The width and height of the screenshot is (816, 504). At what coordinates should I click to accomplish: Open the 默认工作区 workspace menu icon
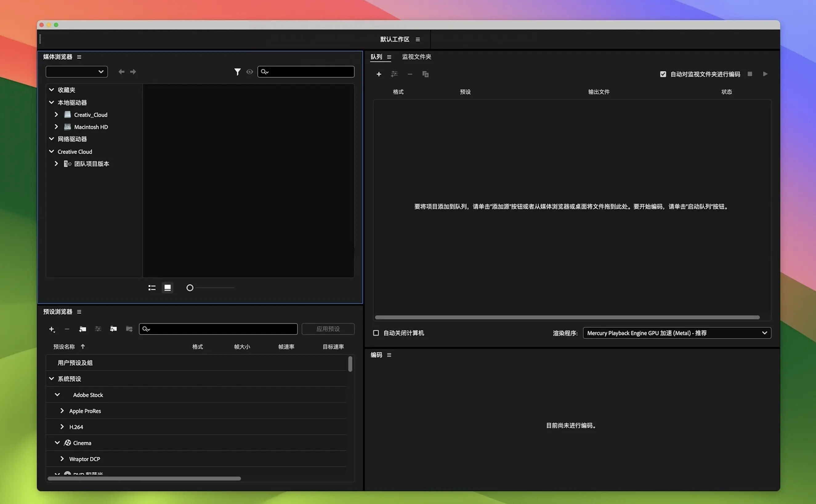click(x=418, y=39)
